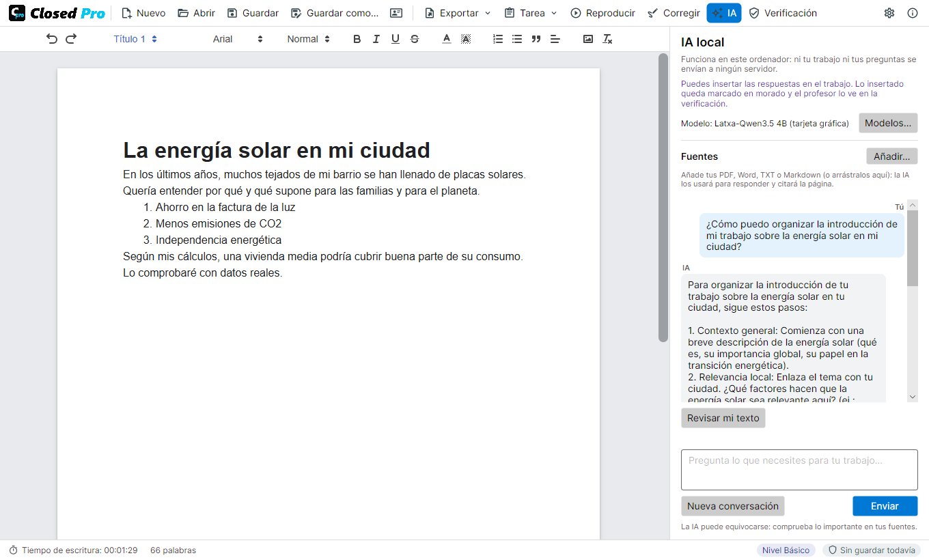This screenshot has width=929, height=560.
Task: Click the Nivel Básico badge
Action: click(x=786, y=550)
